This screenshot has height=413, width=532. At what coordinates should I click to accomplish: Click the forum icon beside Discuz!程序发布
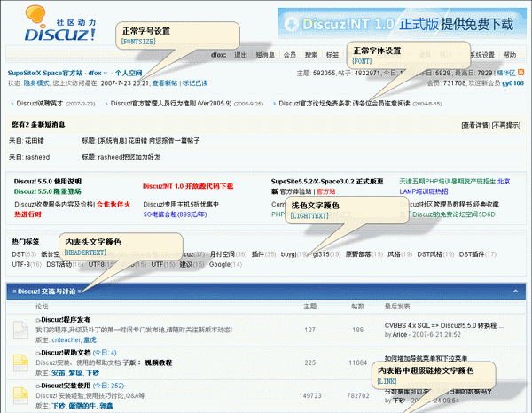[20, 330]
